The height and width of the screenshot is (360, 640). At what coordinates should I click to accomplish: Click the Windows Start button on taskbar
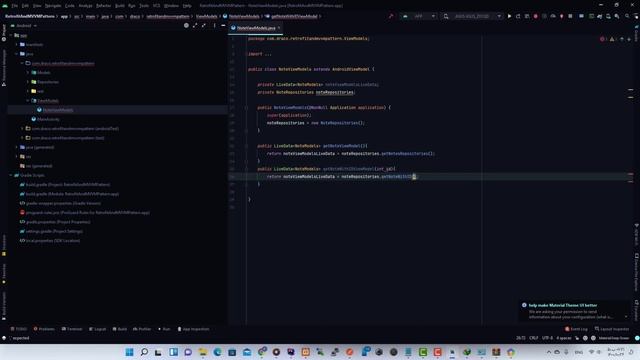pyautogui.click(x=129, y=352)
